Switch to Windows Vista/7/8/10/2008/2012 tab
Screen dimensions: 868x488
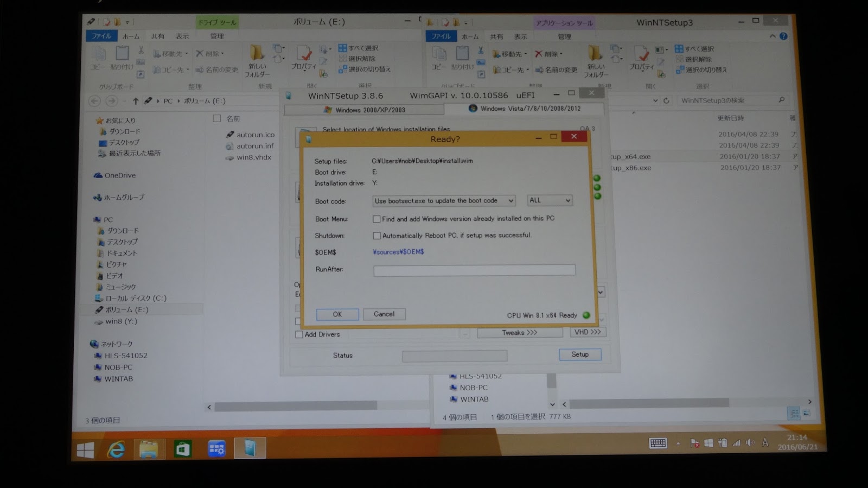pos(524,109)
